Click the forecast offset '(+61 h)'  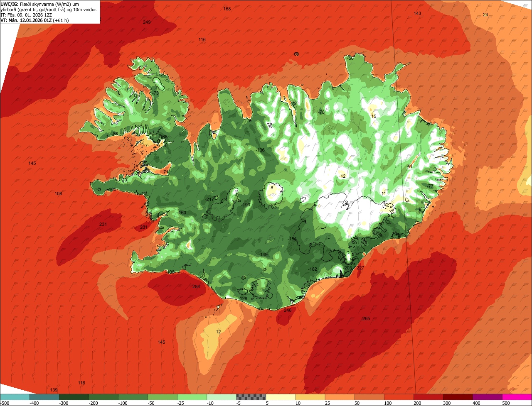(x=61, y=20)
